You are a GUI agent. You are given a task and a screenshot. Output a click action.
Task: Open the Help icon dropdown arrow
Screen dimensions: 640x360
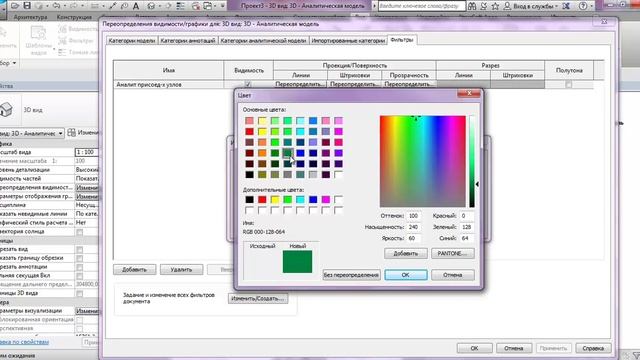591,6
